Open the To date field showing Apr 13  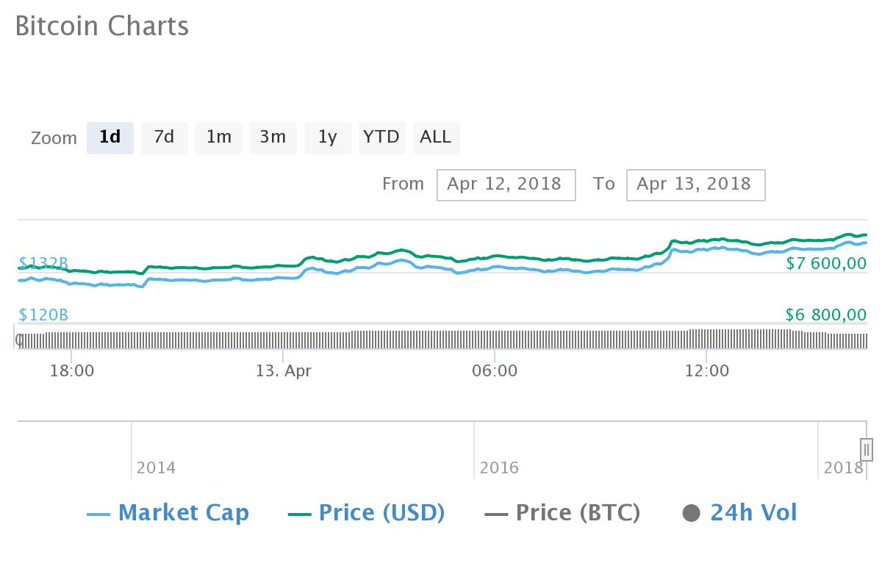(695, 184)
